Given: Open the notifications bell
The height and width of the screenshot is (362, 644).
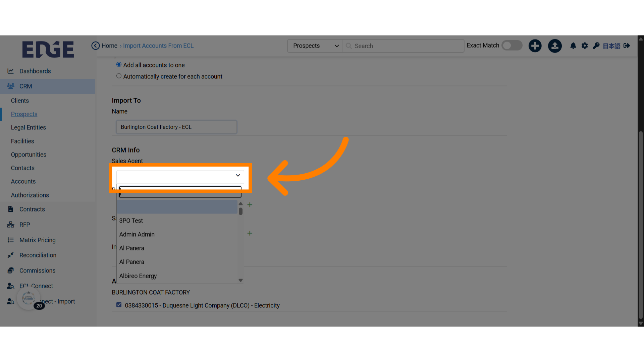Looking at the screenshot, I should [x=573, y=46].
